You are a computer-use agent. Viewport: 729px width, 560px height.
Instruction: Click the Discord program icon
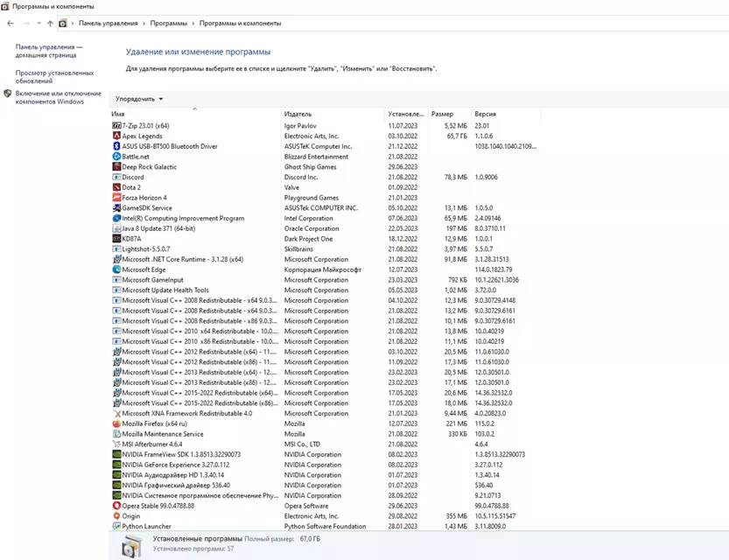[x=116, y=177]
